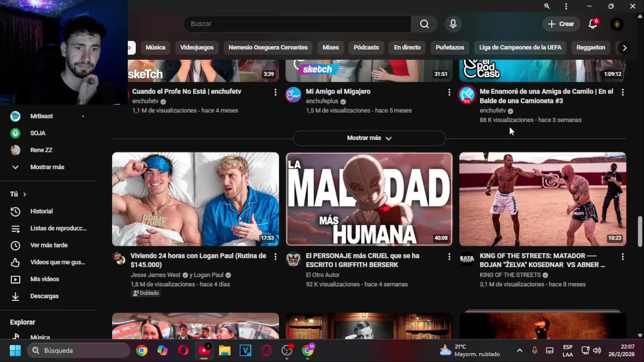Select Nemesio Oseguera Cervantes chip
644x362 pixels.
point(268,47)
